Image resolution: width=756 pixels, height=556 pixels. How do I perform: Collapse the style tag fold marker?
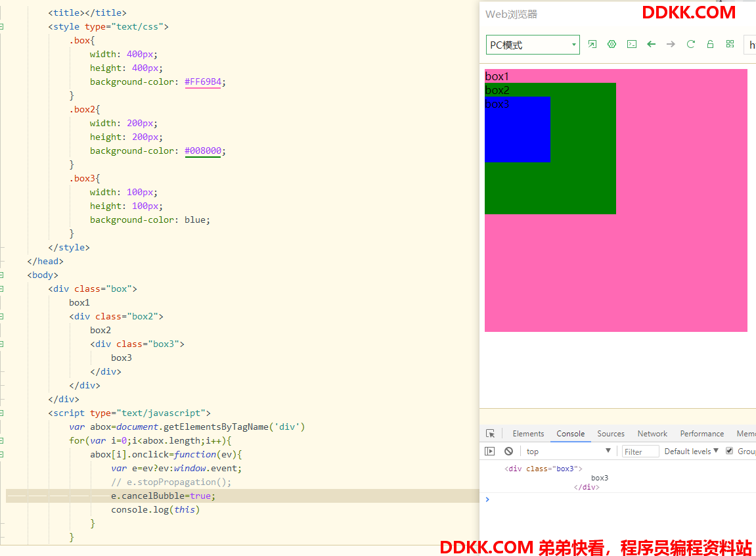click(2, 26)
